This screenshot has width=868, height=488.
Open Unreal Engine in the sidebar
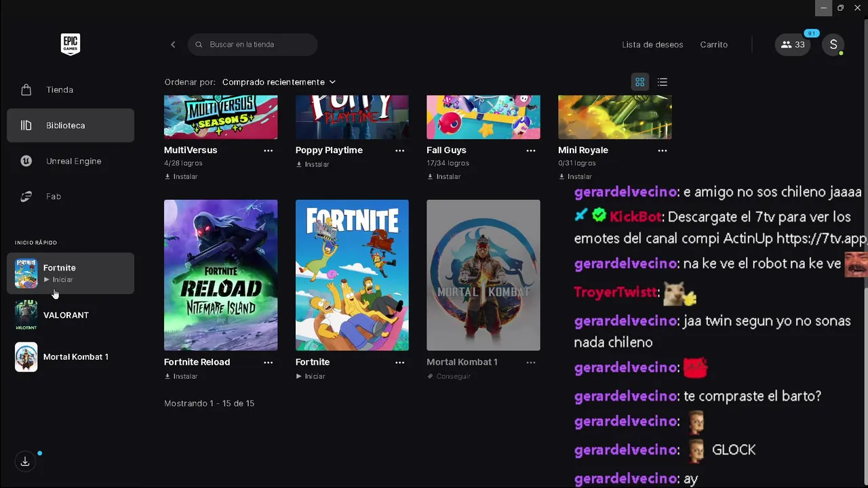click(x=71, y=161)
